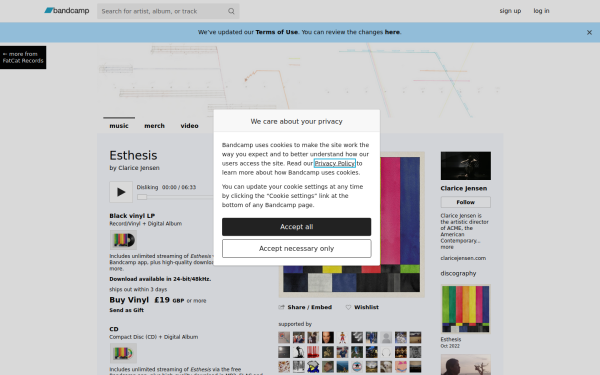Screen dimensions: 600x375
Task: Open the Clarice Jensen artist photo
Action: [466, 166]
